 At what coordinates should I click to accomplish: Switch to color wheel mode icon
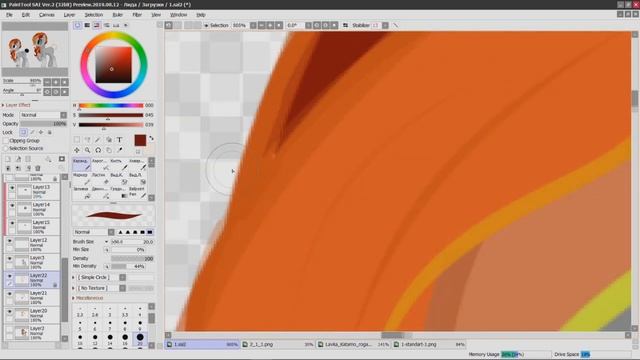coord(77,25)
